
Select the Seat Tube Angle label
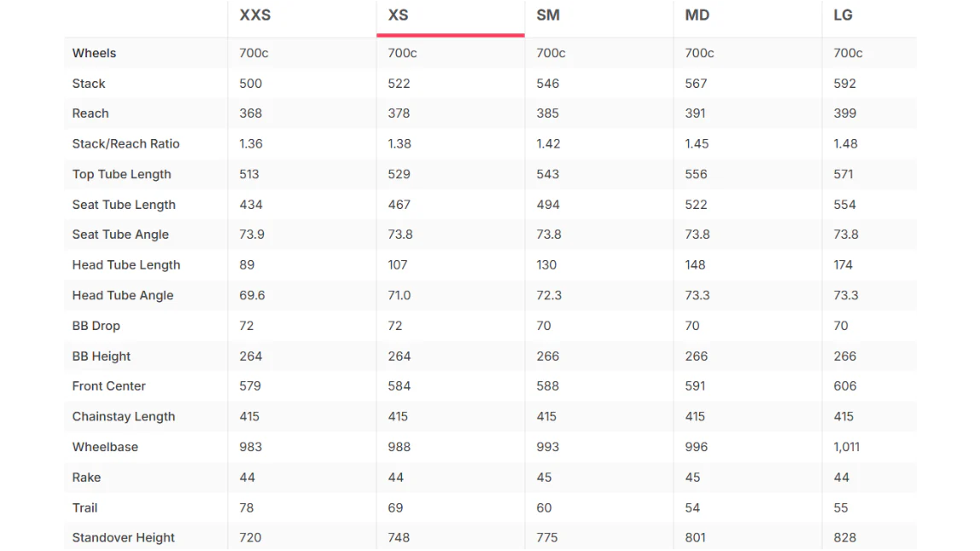tap(120, 235)
